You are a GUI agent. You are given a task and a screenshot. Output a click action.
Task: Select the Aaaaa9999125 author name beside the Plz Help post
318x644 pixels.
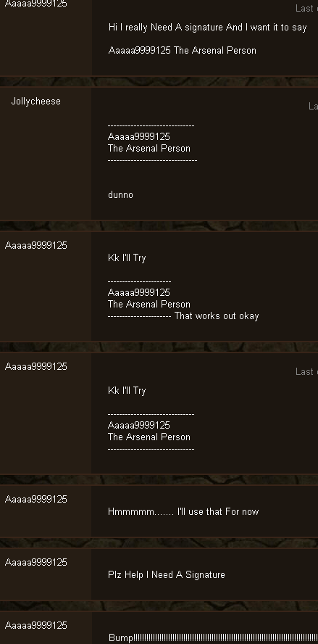click(36, 562)
